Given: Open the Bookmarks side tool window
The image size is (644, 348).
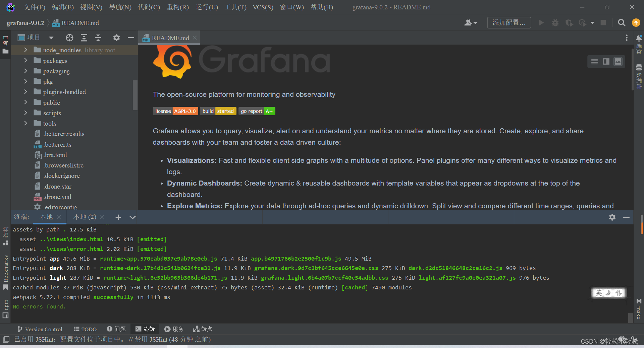Looking at the screenshot, I should 5,273.
